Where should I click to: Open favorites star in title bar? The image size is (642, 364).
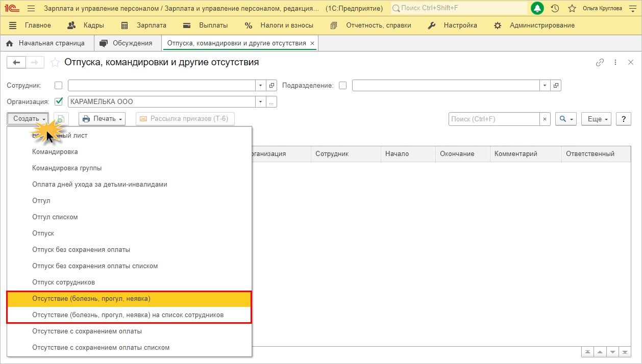click(572, 9)
